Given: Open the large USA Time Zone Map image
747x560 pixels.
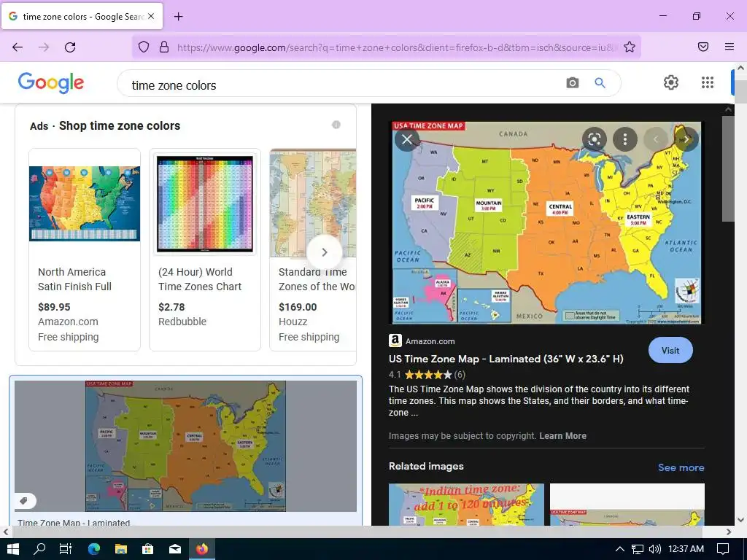Looking at the screenshot, I should (546, 223).
